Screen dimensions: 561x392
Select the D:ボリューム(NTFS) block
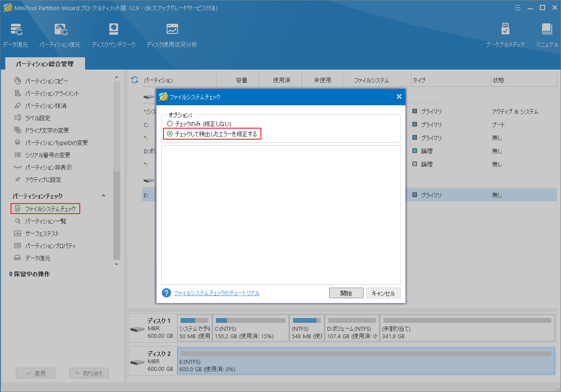pos(352,328)
